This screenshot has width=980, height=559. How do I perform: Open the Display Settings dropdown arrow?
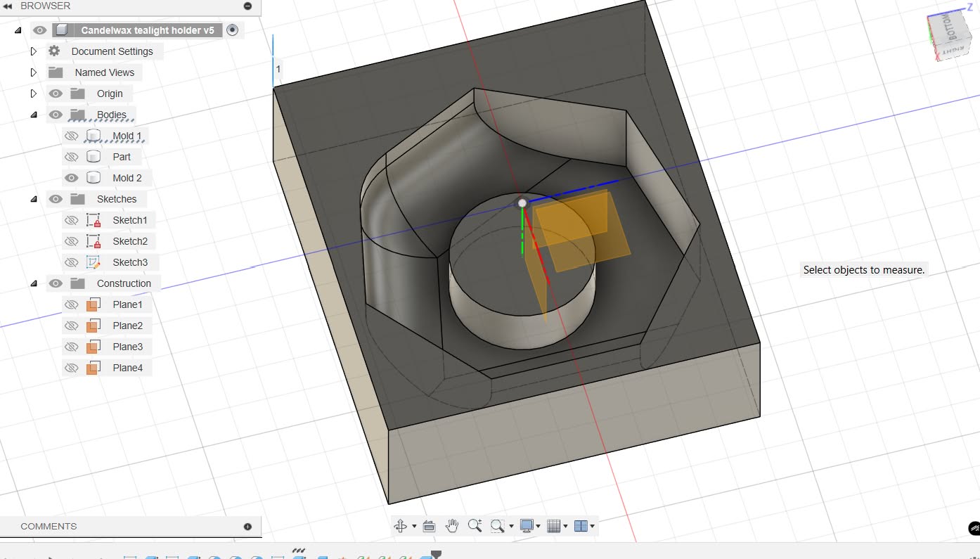click(x=539, y=527)
